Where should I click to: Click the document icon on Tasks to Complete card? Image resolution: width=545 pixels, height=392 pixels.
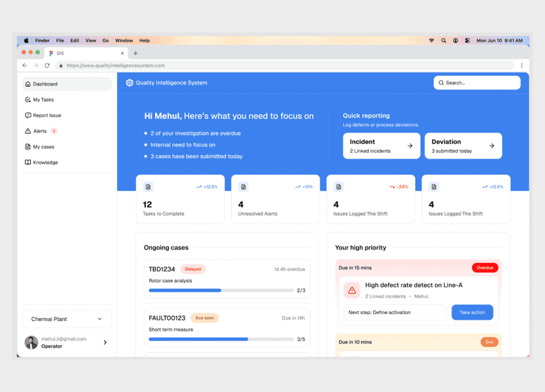click(148, 187)
